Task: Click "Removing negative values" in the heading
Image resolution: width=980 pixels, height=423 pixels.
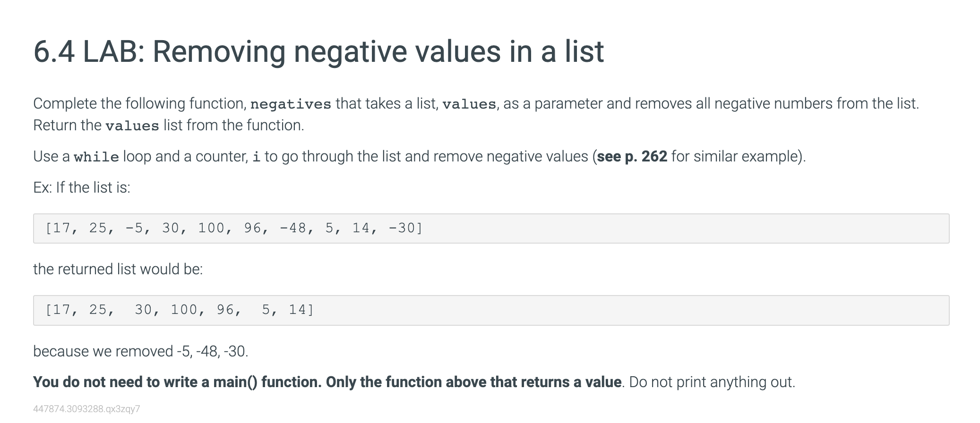Action: [326, 51]
